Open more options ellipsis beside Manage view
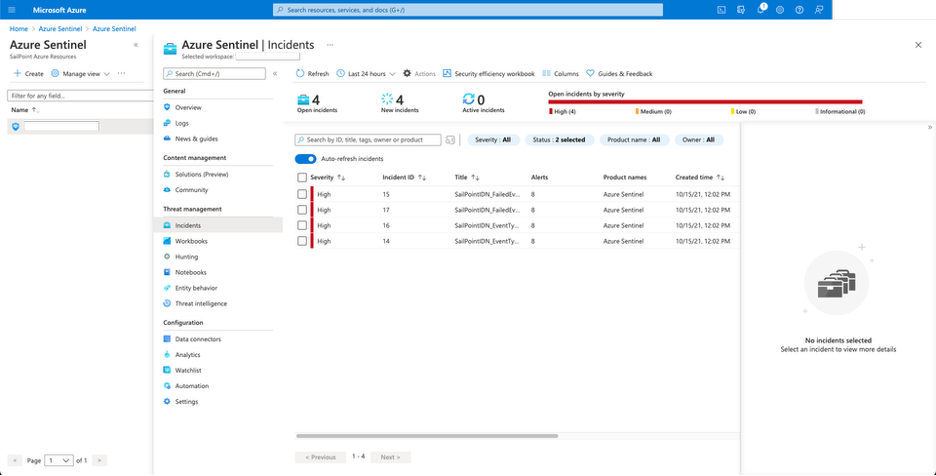Screen dimensions: 936x476 121,73
